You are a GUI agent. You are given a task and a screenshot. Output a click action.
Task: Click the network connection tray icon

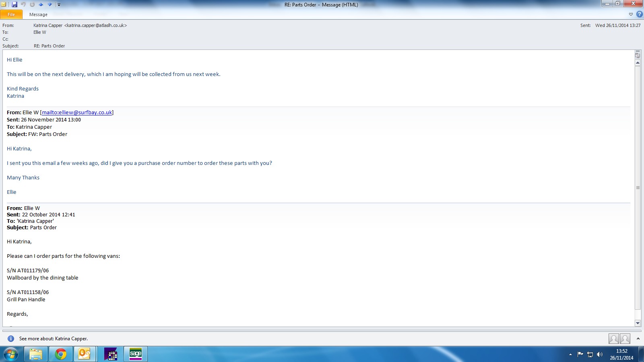590,354
